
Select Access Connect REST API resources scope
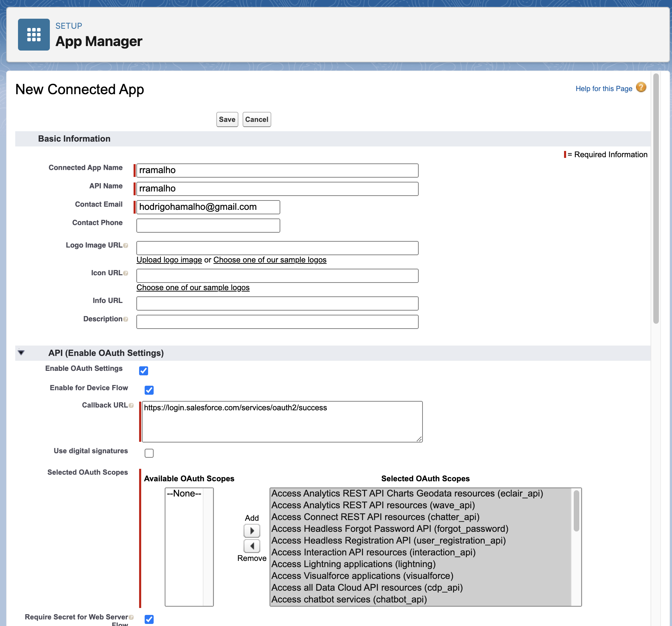pos(375,517)
